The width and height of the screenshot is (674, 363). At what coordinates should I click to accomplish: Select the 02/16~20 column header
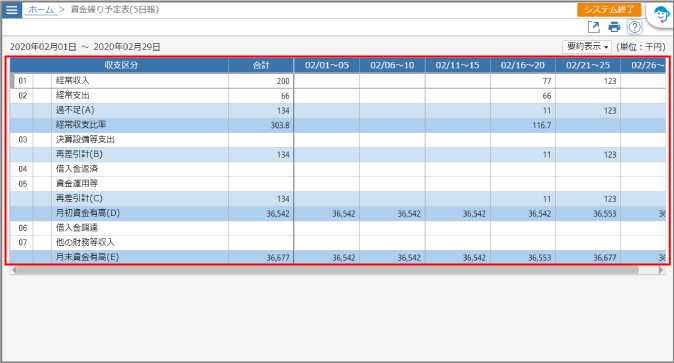point(523,65)
